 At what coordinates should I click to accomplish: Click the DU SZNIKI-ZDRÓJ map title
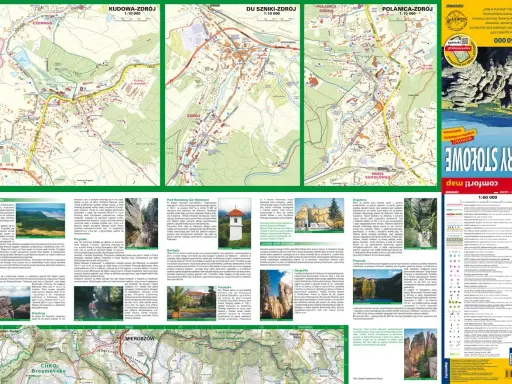click(x=271, y=9)
